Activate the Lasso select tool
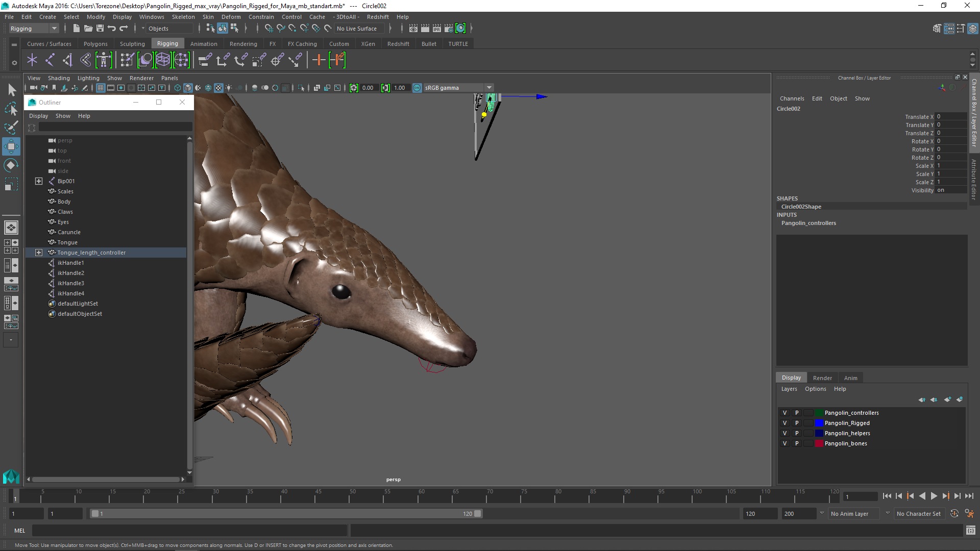Viewport: 980px width, 551px height. point(11,109)
